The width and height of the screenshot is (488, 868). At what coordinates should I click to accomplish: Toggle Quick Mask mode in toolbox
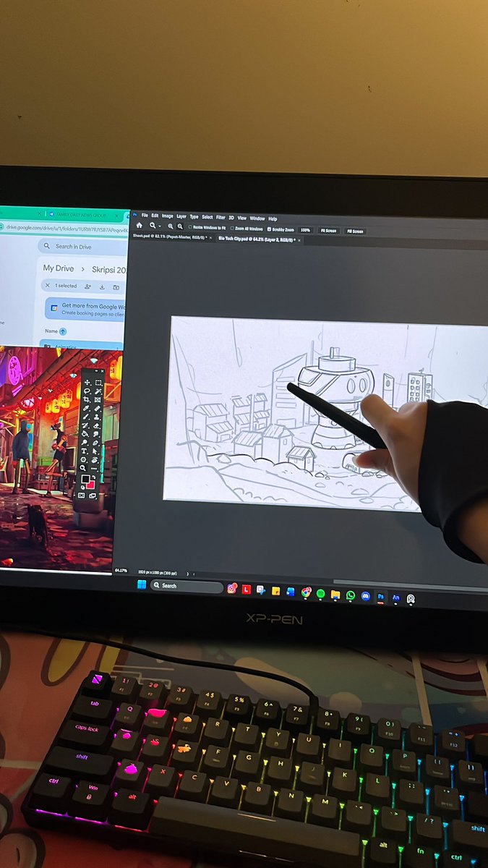82,495
